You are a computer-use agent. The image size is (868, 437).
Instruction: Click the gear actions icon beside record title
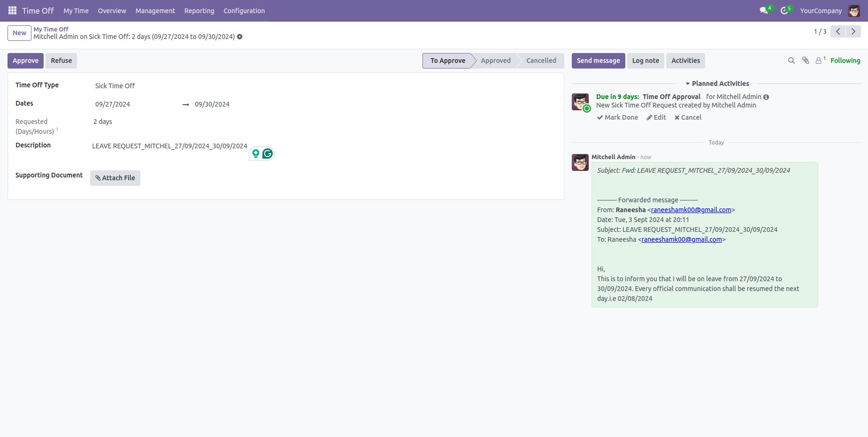point(240,37)
